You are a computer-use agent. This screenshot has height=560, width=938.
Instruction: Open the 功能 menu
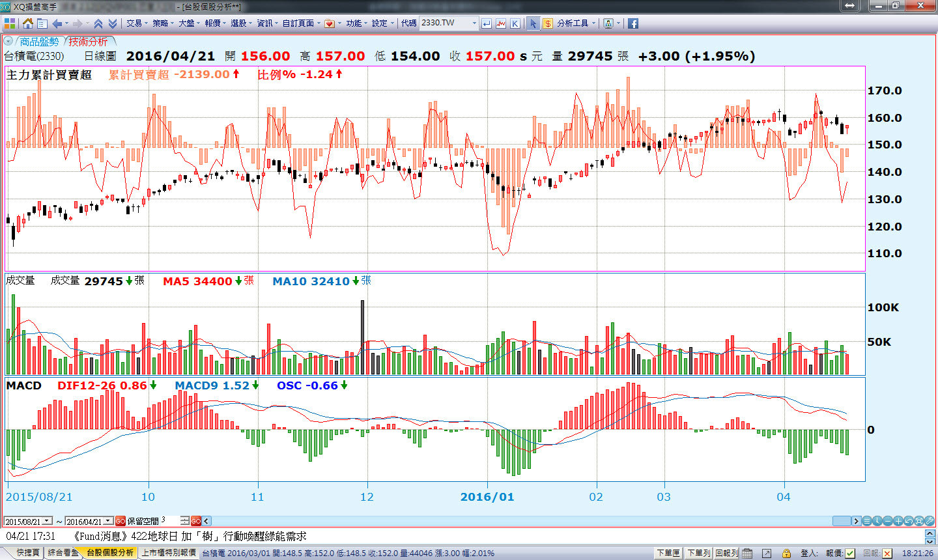click(x=357, y=23)
